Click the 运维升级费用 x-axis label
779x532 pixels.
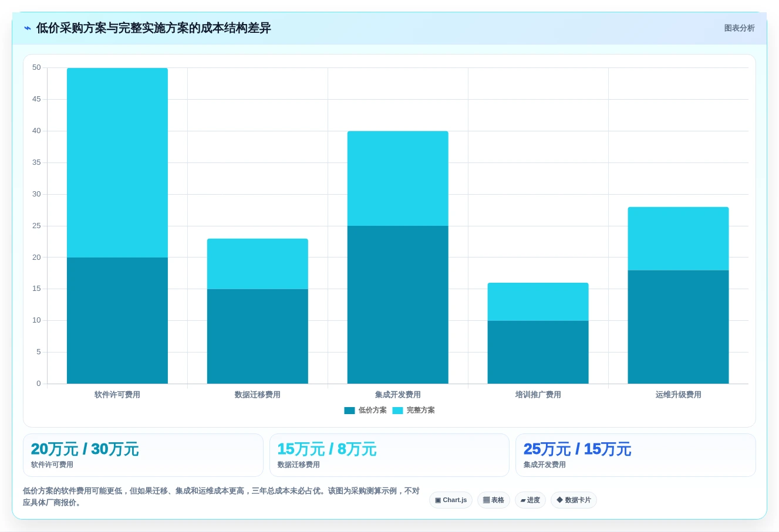coord(679,395)
